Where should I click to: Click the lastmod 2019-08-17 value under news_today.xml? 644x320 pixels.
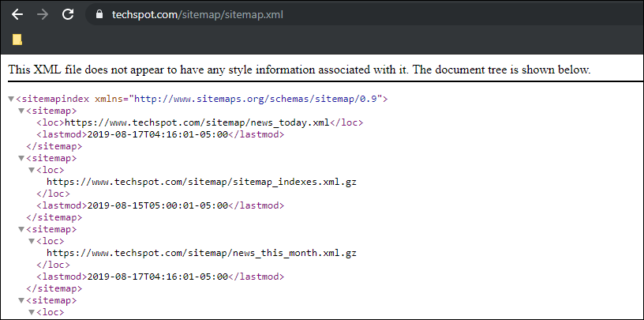pyautogui.click(x=158, y=134)
